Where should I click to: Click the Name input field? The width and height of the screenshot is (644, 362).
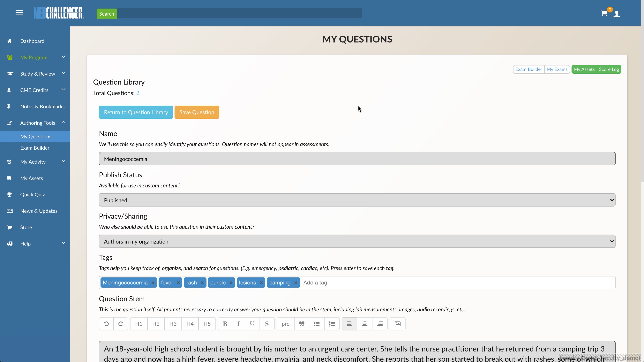pos(357,159)
